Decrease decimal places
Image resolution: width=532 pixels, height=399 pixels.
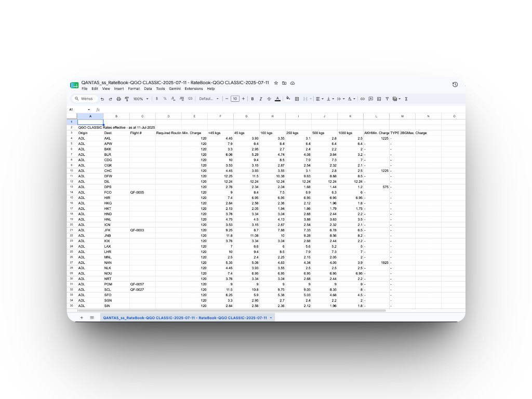tap(173, 99)
